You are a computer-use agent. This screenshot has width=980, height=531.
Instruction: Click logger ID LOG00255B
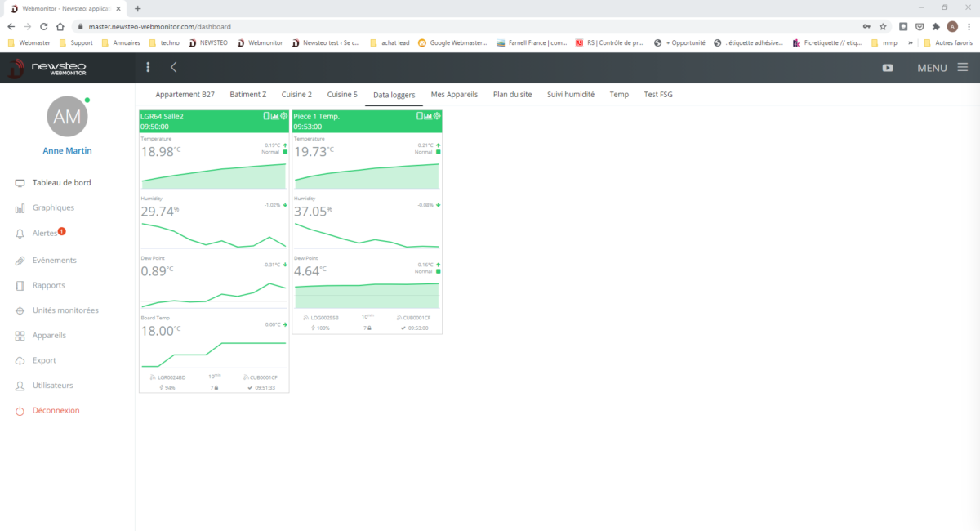click(x=325, y=318)
